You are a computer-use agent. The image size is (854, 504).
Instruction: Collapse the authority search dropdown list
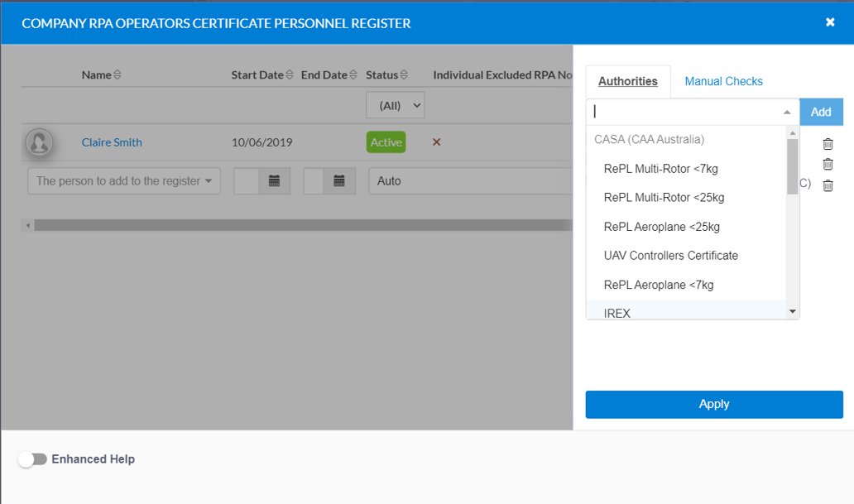787,112
